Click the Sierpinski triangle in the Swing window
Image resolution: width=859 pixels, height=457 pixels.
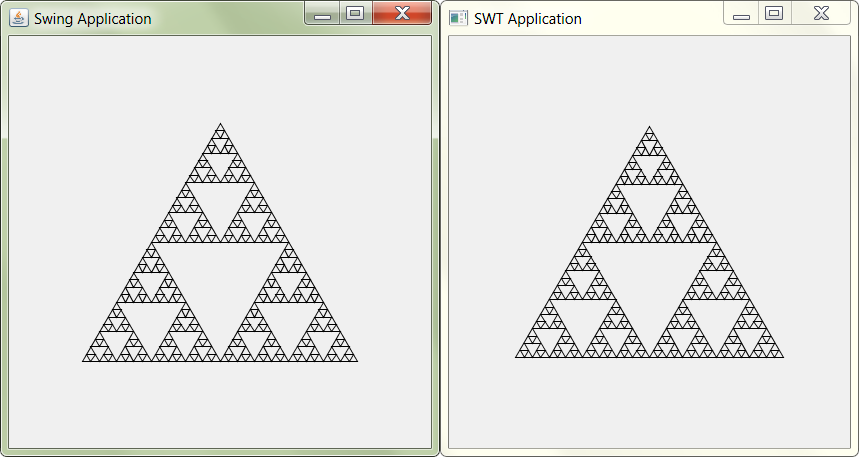pyautogui.click(x=220, y=243)
